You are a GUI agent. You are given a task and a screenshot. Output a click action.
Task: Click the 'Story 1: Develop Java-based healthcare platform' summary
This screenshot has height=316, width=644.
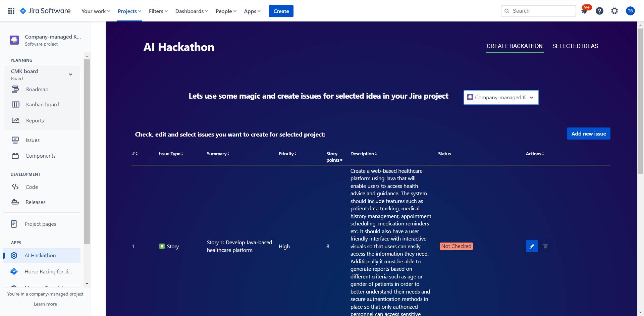[239, 246]
